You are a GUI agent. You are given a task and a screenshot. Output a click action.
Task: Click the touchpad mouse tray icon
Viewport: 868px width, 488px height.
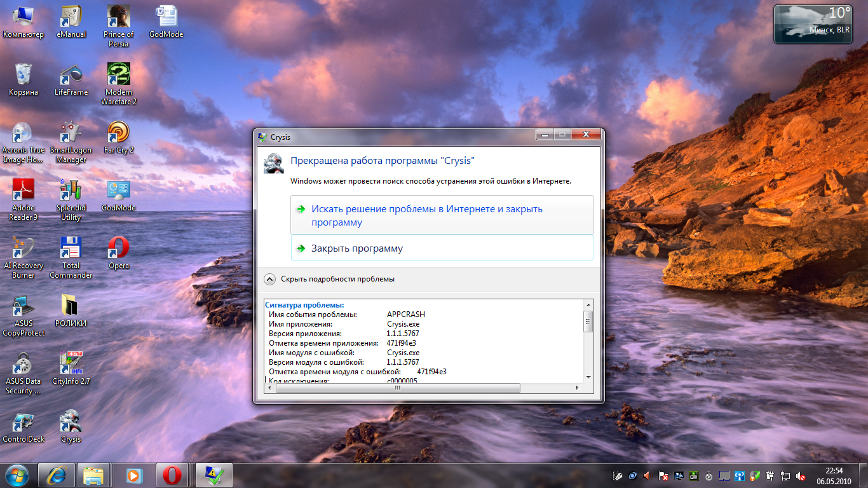pyautogui.click(x=618, y=475)
